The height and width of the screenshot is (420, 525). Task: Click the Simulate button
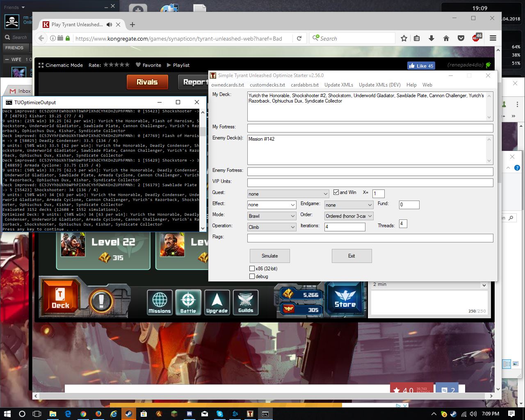click(x=270, y=256)
